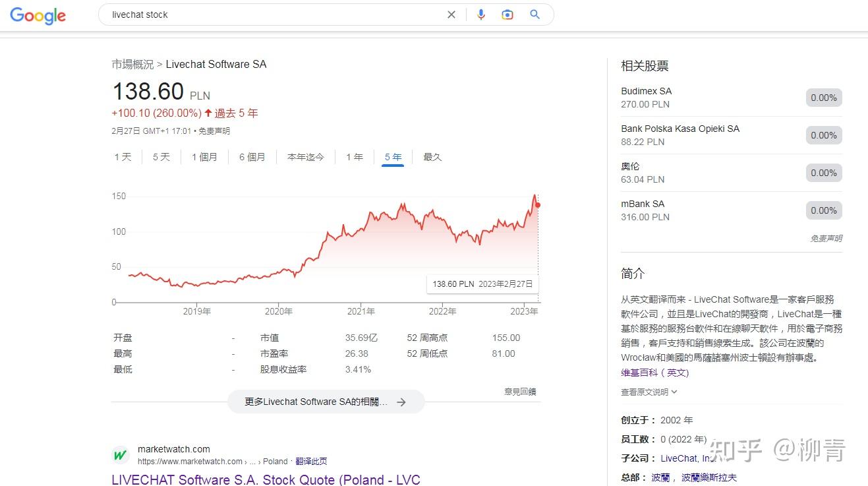
Task: Select the 5天 tab
Action: 161,157
